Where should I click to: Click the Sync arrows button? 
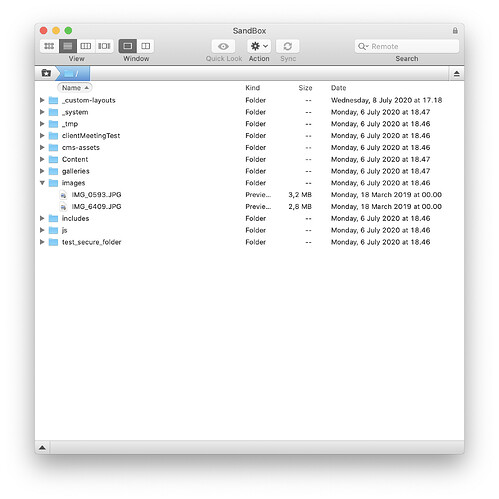pos(288,46)
